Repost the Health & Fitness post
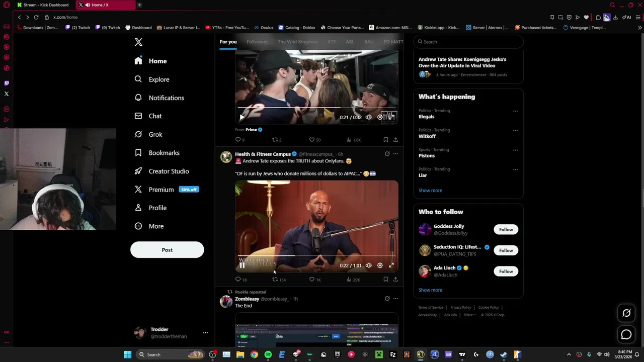Image resolution: width=644 pixels, height=362 pixels. [x=275, y=280]
